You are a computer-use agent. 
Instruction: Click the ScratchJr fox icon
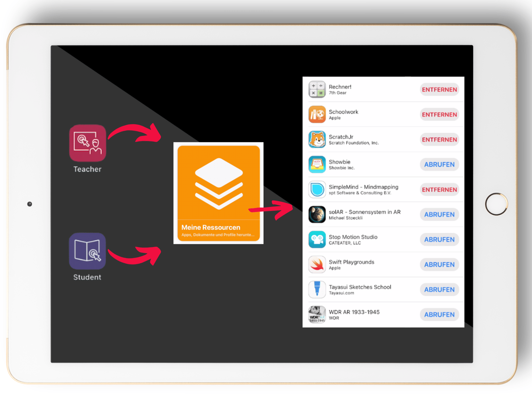[317, 139]
